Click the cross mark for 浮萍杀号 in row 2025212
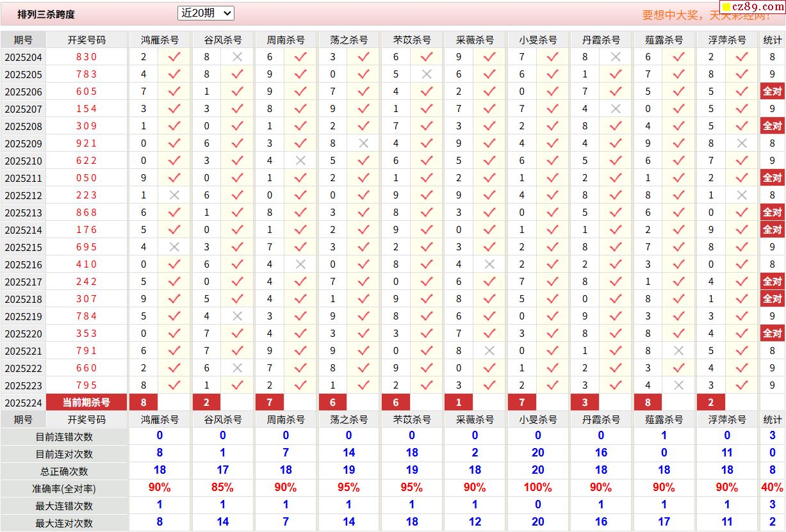 pyautogui.click(x=742, y=195)
